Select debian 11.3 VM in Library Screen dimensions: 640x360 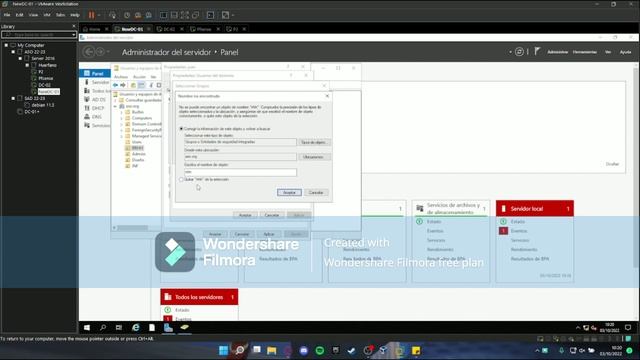[42, 105]
